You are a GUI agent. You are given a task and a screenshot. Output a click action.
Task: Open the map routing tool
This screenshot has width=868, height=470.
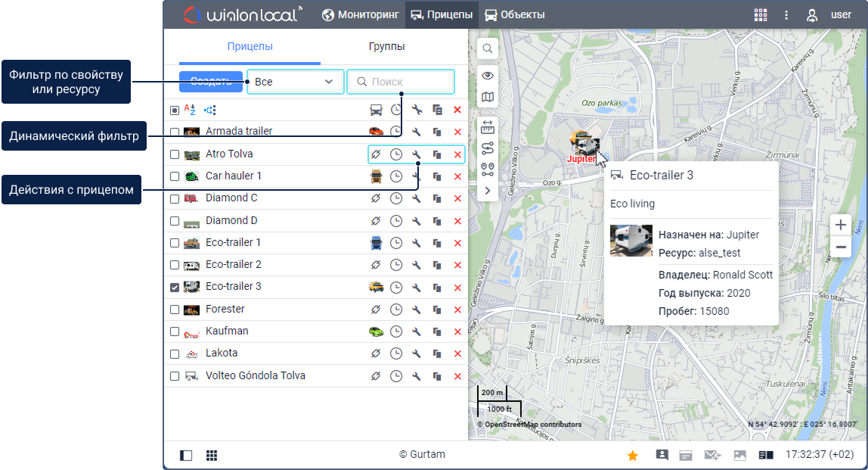[488, 148]
